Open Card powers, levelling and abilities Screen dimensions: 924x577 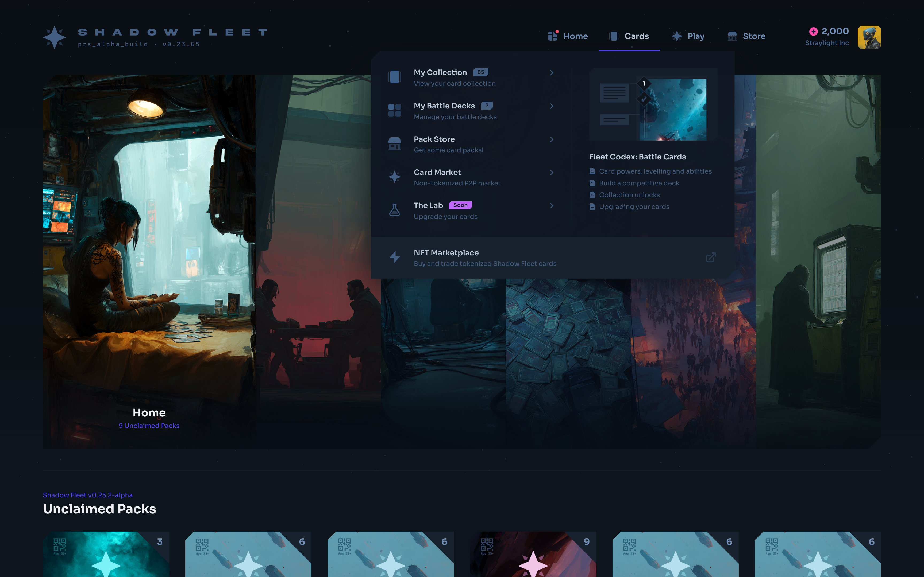coord(655,171)
